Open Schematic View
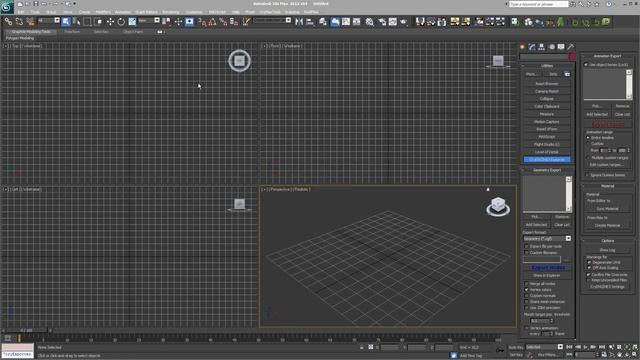Image resolution: width=640 pixels, height=360 pixels. click(x=357, y=22)
